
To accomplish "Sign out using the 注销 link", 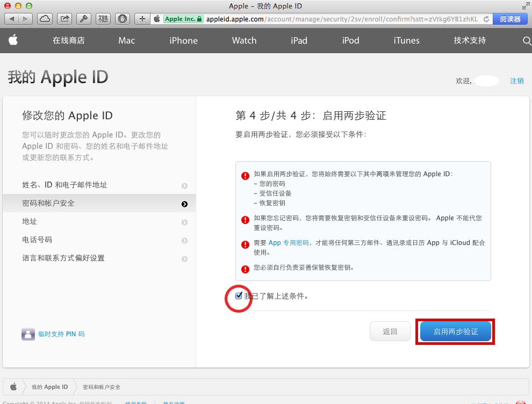I will [517, 81].
